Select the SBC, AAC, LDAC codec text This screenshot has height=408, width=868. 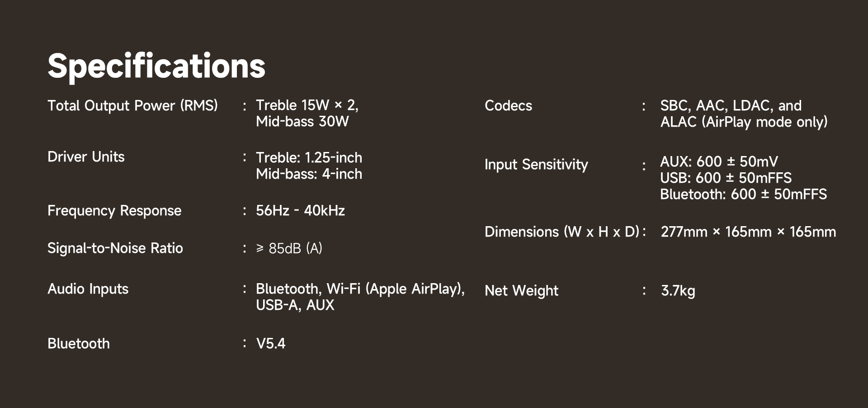pyautogui.click(x=731, y=106)
